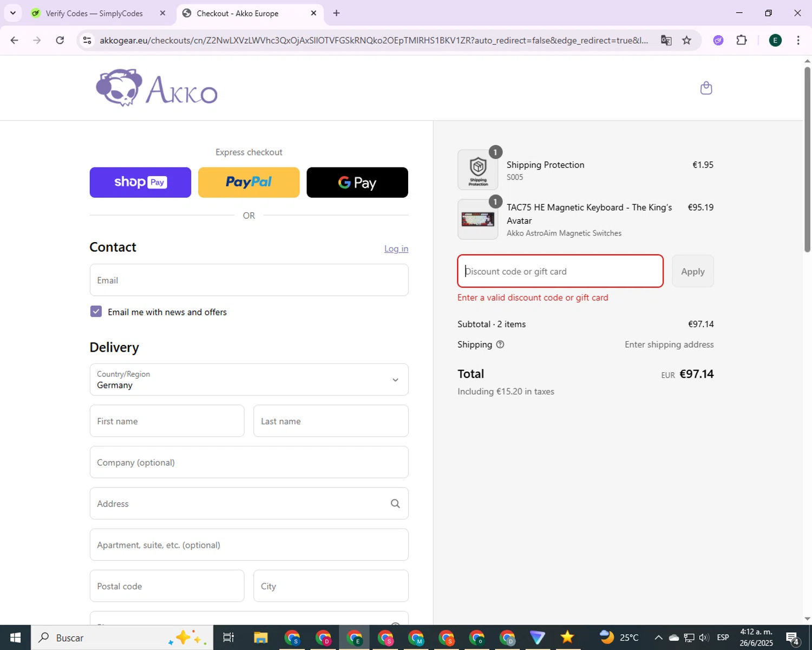Show hidden system tray icons
The image size is (812, 650).
pos(658,638)
